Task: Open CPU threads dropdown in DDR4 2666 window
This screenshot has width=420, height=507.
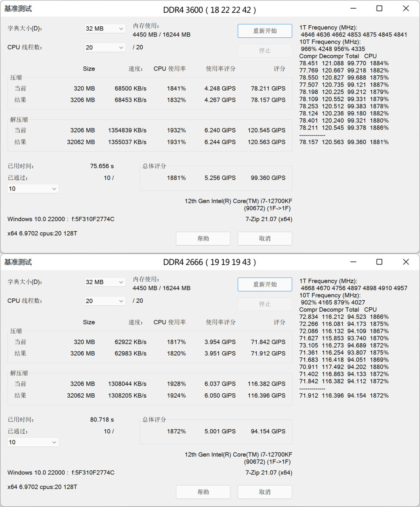Action: click(x=105, y=301)
